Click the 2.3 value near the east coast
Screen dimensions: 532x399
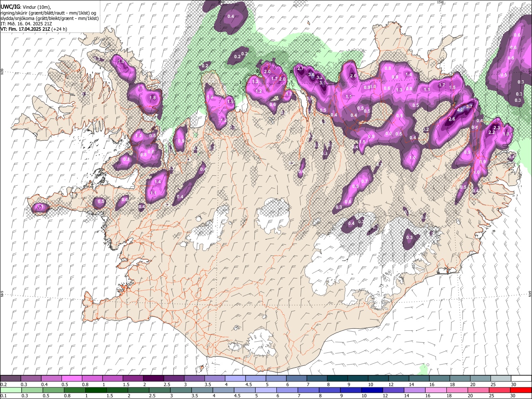[x=496, y=128]
